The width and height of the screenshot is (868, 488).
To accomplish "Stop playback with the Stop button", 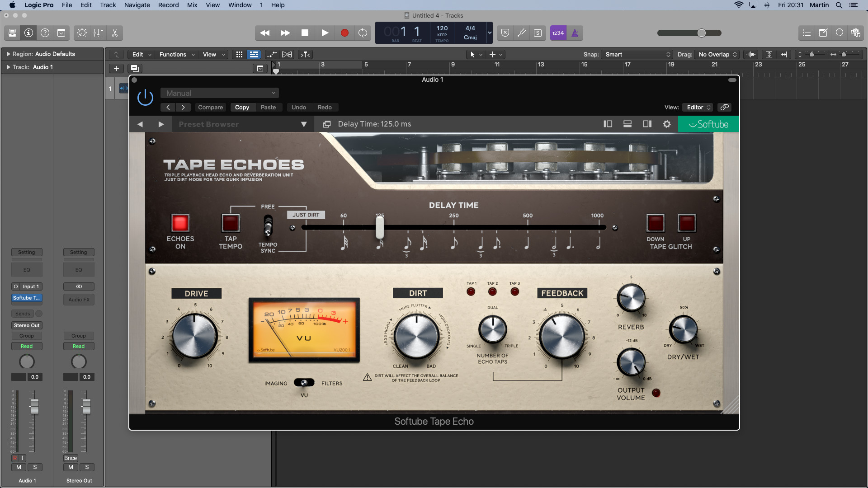I will coord(305,33).
